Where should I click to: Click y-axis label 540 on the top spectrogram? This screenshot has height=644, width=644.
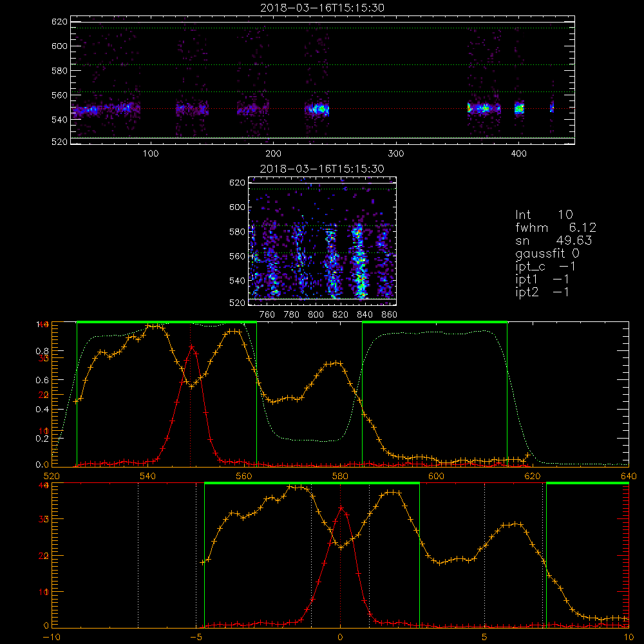click(59, 120)
